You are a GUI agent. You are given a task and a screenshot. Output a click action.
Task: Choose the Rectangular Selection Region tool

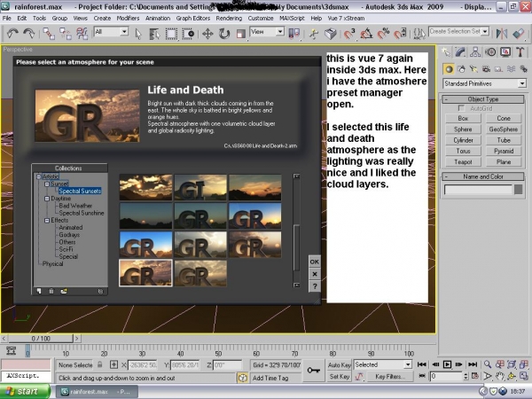tap(171, 34)
